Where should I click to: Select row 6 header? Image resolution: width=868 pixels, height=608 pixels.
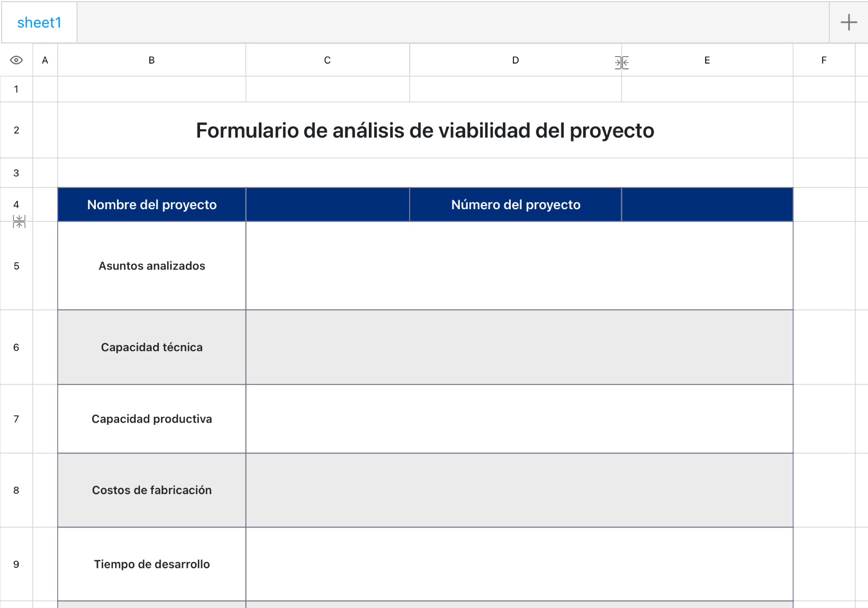coord(16,347)
